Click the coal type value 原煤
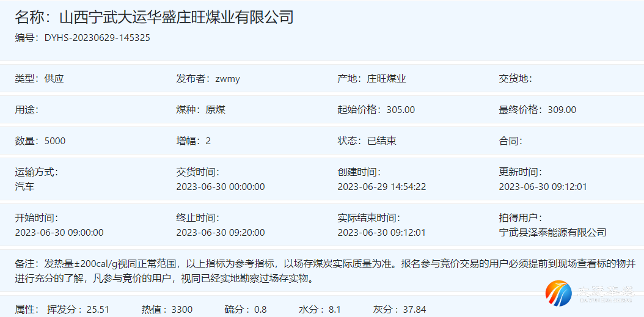Image resolution: width=644 pixels, height=317 pixels. coord(216,110)
